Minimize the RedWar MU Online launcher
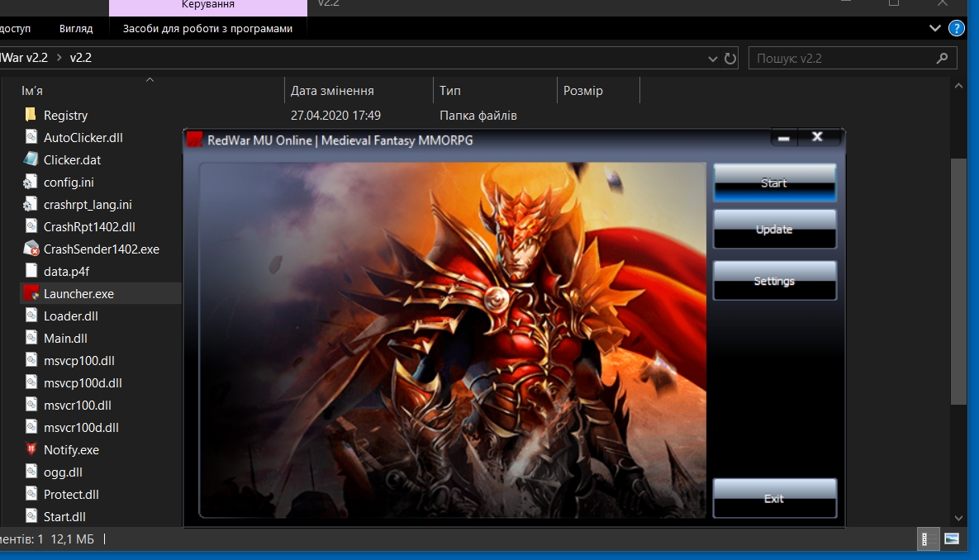The width and height of the screenshot is (979, 560). (784, 138)
